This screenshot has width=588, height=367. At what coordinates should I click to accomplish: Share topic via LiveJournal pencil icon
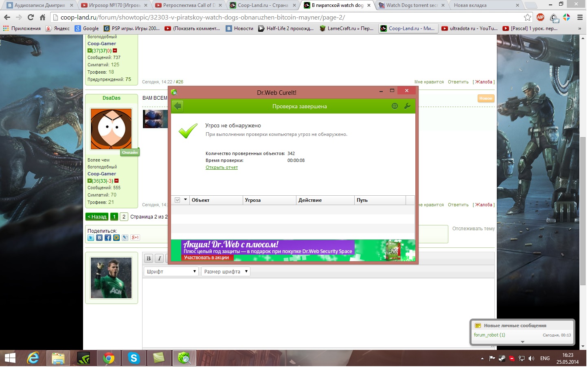[125, 238]
